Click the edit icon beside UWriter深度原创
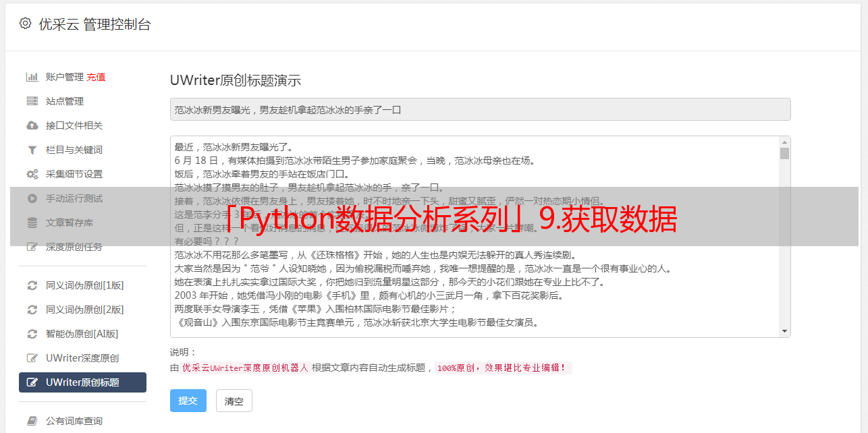Viewport: 868px width, 433px height. (x=32, y=358)
